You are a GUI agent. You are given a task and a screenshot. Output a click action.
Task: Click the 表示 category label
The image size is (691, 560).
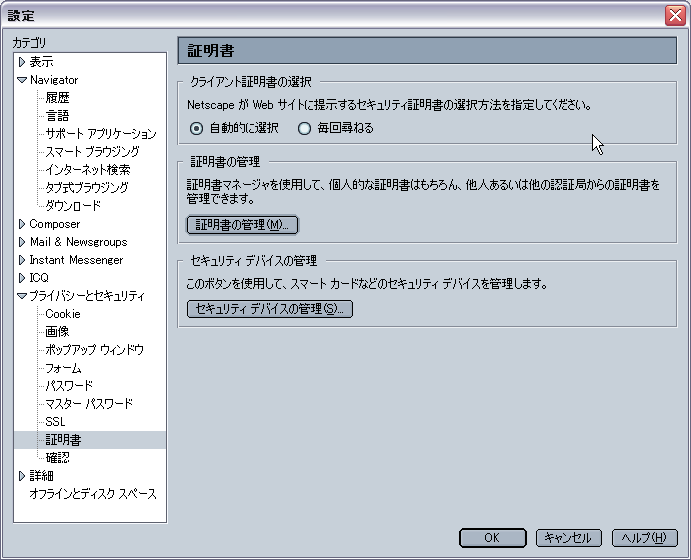[41, 62]
